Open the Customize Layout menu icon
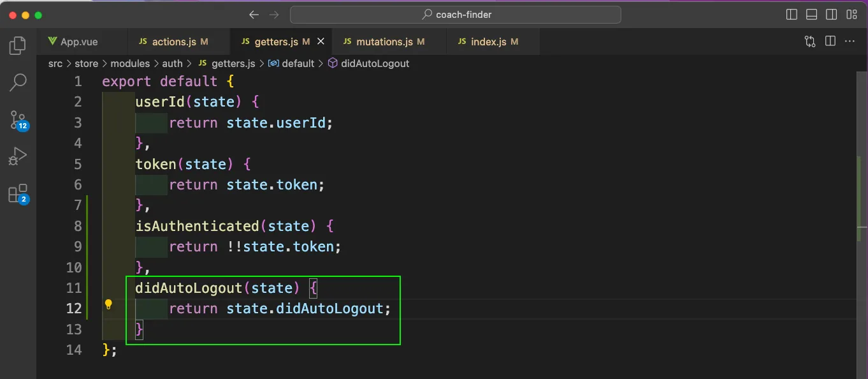868x379 pixels. click(x=851, y=15)
